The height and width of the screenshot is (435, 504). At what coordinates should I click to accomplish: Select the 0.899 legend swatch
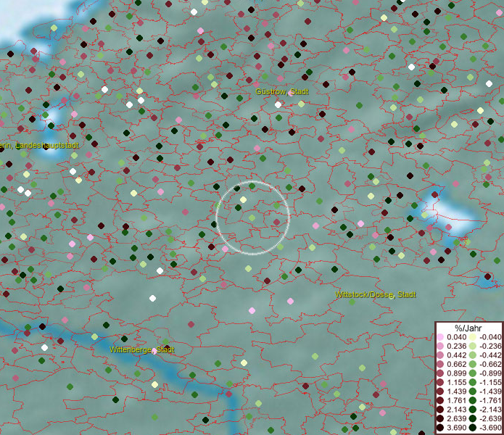click(440, 373)
